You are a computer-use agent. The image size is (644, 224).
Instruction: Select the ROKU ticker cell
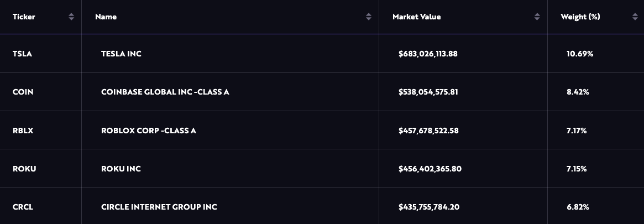[24, 169]
